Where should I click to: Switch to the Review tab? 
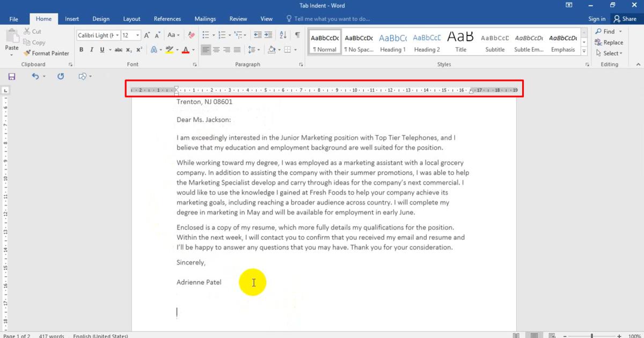(x=238, y=19)
